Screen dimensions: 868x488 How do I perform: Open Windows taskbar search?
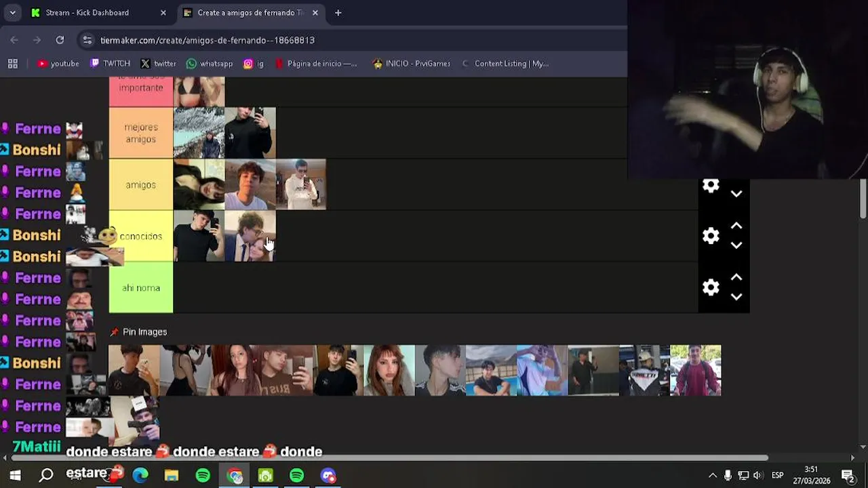(46, 475)
